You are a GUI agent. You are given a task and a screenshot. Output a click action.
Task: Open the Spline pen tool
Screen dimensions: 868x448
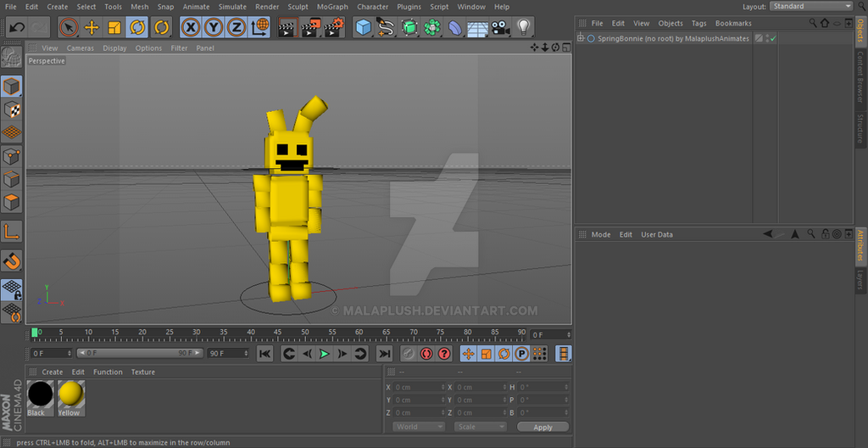click(386, 26)
